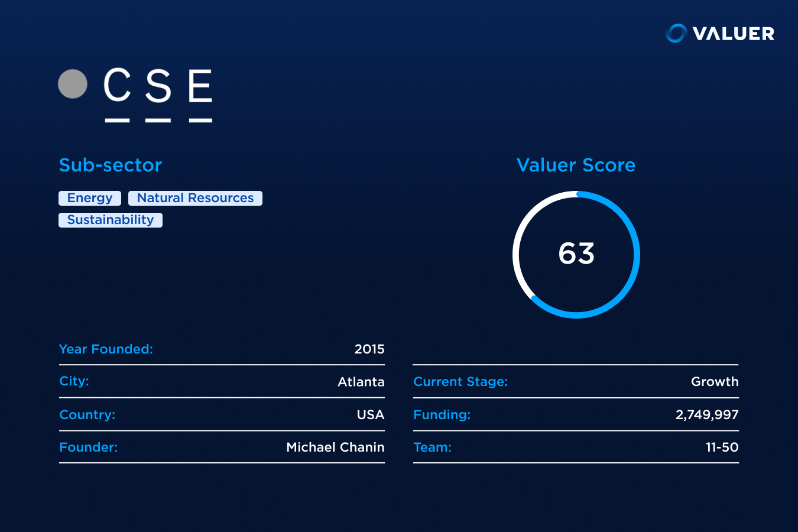Image resolution: width=798 pixels, height=532 pixels.
Task: Click the Current Stage label
Action: click(460, 382)
